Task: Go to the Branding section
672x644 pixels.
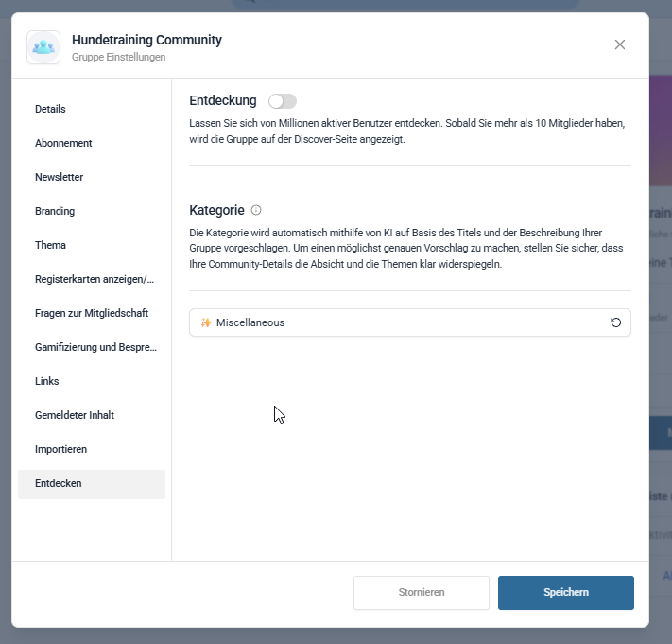Action: [55, 211]
